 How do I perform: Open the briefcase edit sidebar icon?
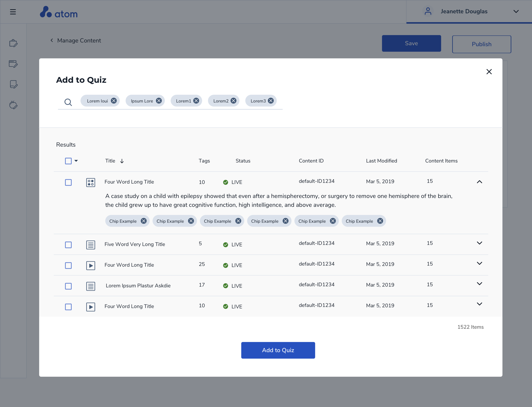(13, 43)
